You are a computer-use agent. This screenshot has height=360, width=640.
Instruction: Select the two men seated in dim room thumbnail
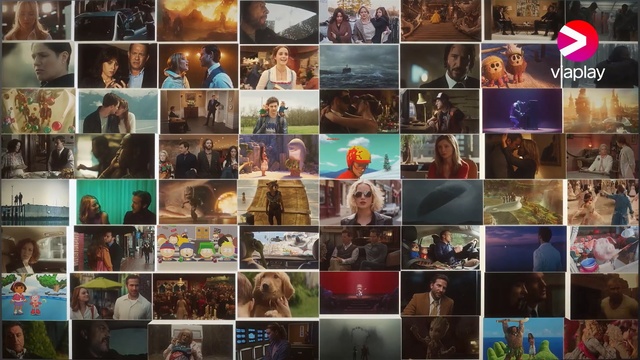point(360,249)
